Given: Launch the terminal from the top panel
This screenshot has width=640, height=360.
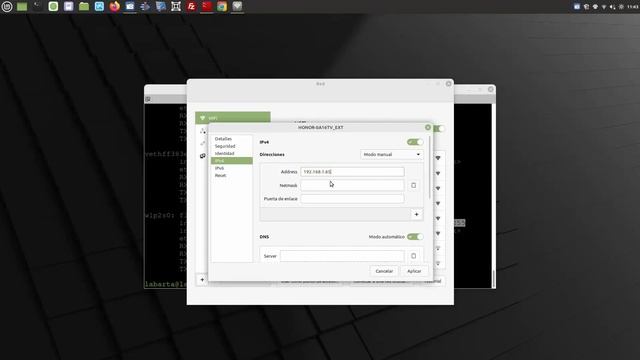Looking at the screenshot, I should [x=38, y=7].
